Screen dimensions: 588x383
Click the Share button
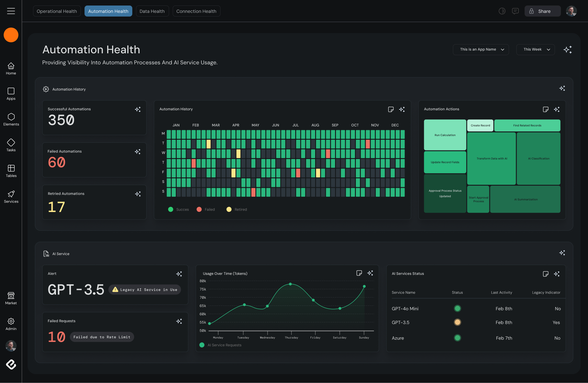[x=542, y=11]
